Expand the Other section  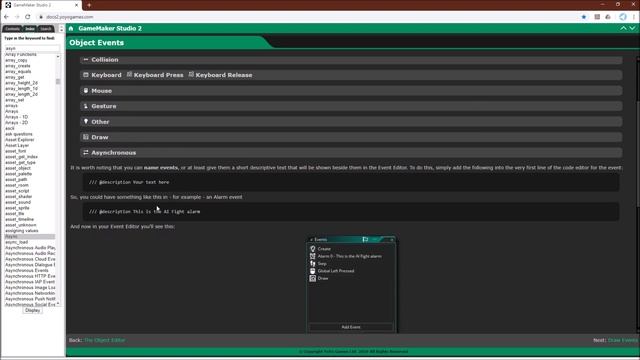pyautogui.click(x=351, y=122)
